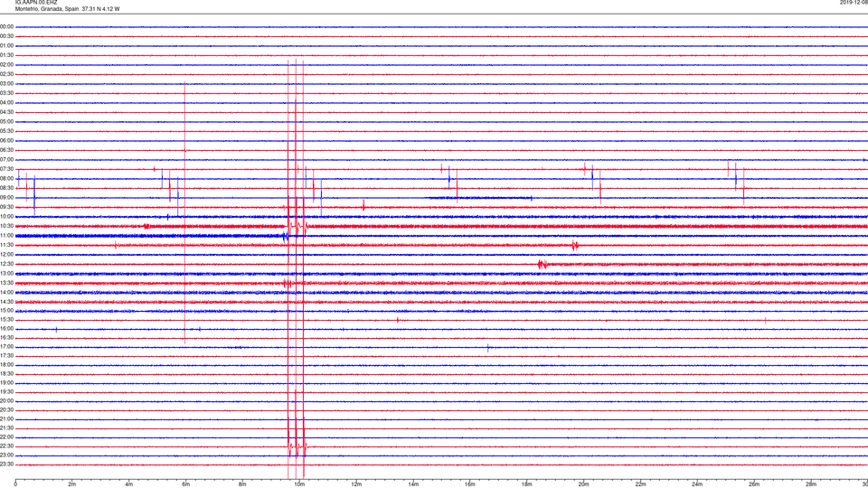Screen dimensions: 868x488
Task: Click the 11:00 time label
Action: [x=6, y=235]
